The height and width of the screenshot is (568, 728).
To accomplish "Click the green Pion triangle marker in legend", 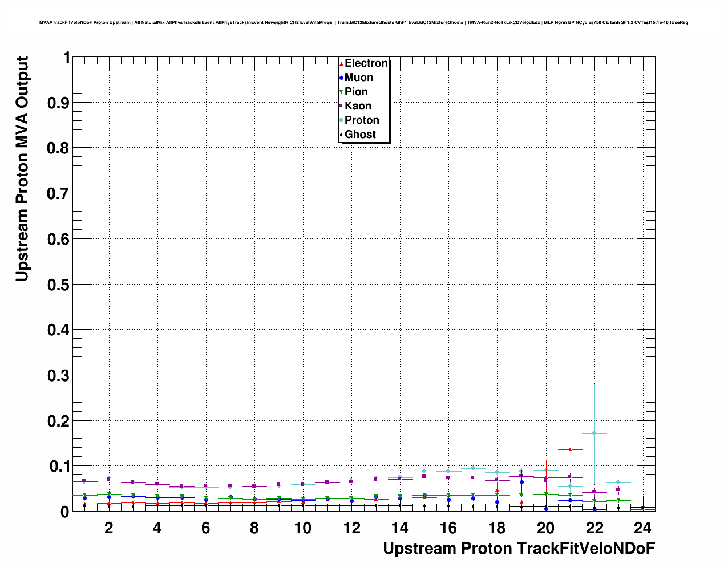I will (341, 92).
